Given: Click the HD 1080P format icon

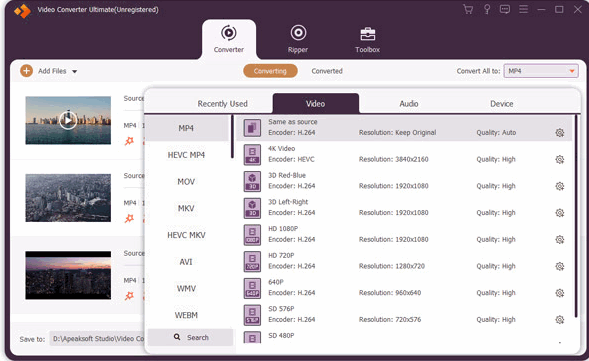Looking at the screenshot, I should coord(252,234).
